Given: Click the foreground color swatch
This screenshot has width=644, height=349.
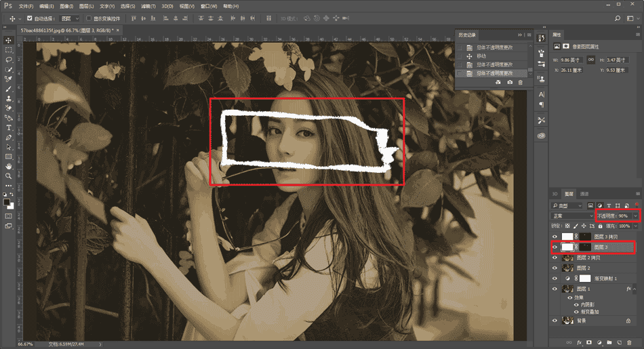Looking at the screenshot, I should [x=7, y=201].
